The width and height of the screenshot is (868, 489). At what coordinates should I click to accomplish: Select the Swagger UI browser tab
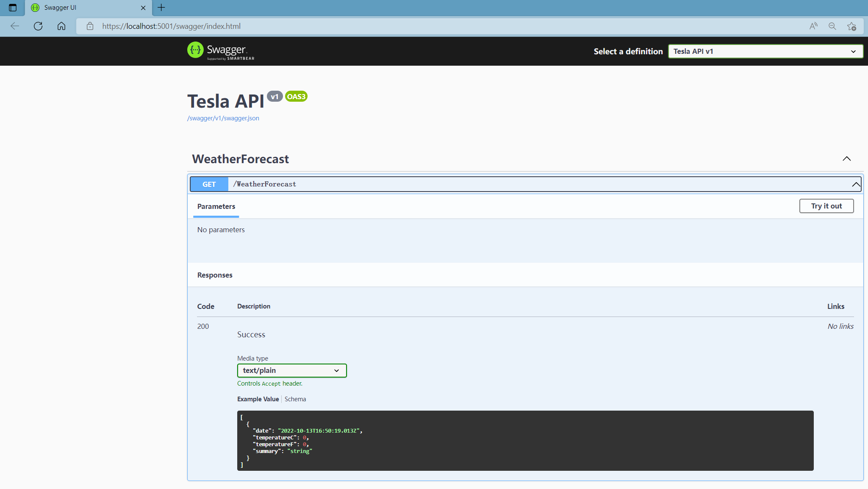[x=88, y=8]
